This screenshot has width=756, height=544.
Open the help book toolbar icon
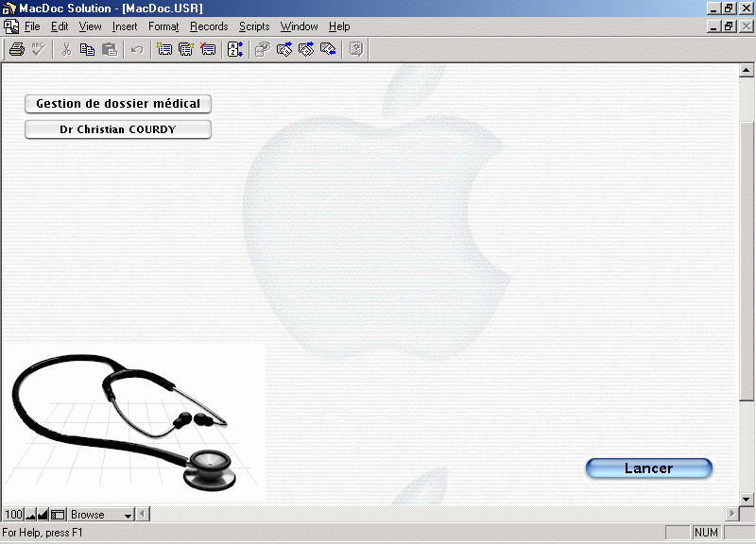[356, 49]
